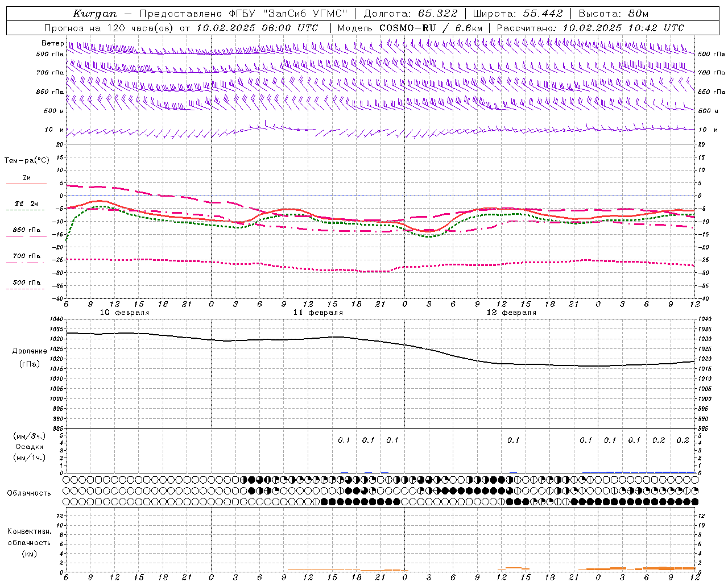Click the "Td 2м" dew point legend entry

click(26, 203)
